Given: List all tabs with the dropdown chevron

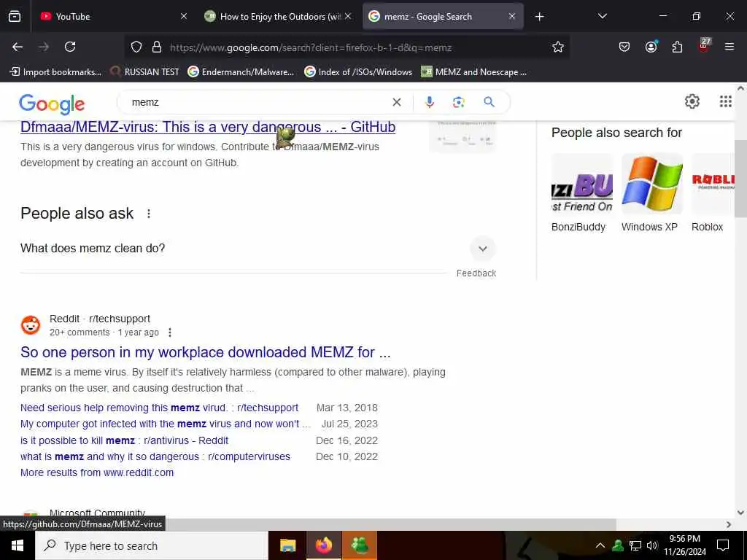Looking at the screenshot, I should tap(602, 16).
